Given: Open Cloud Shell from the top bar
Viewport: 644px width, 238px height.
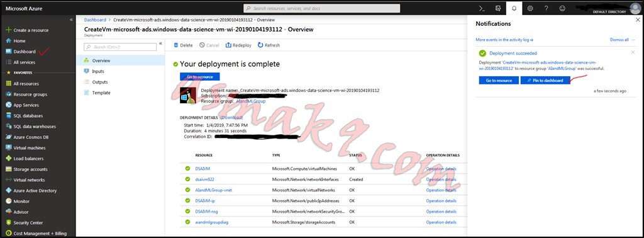Looking at the screenshot, I should pos(482,8).
